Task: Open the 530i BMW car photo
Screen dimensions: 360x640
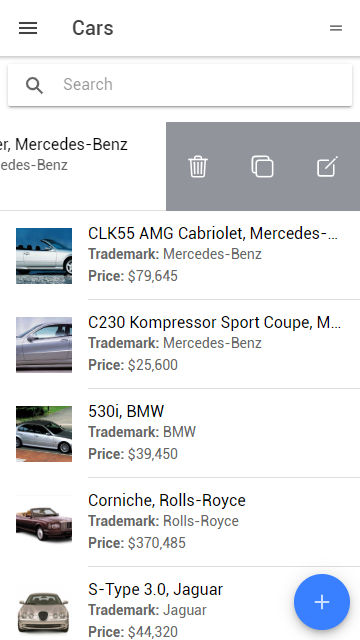Action: (44, 433)
